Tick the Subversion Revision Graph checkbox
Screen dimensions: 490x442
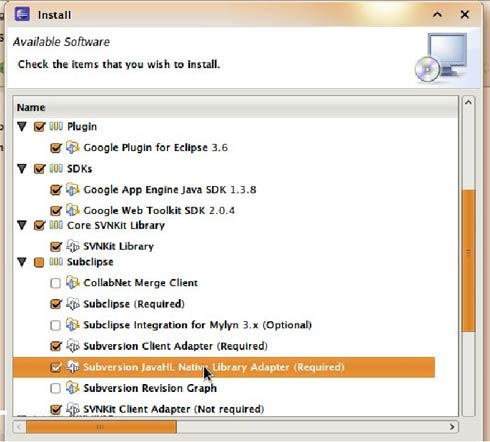point(55,388)
